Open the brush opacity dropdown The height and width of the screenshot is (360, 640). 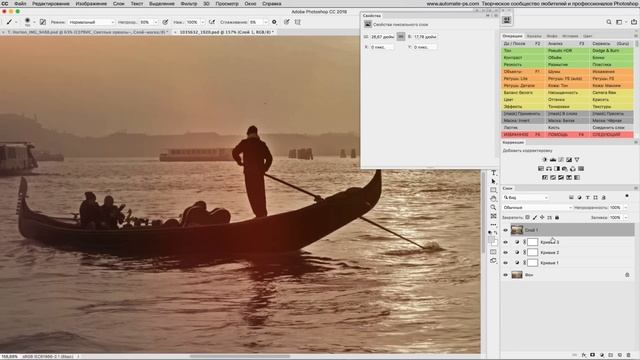156,22
